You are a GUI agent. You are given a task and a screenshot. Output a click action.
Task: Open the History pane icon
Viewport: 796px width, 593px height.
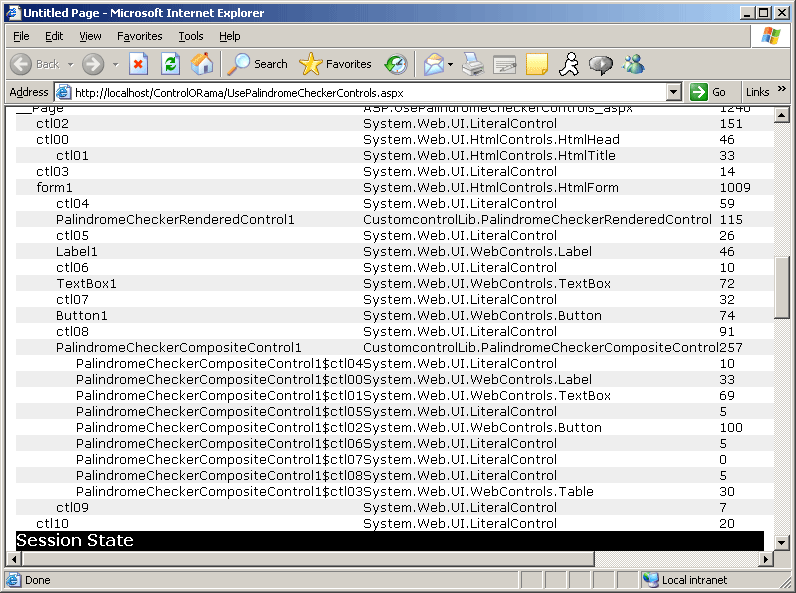[396, 64]
